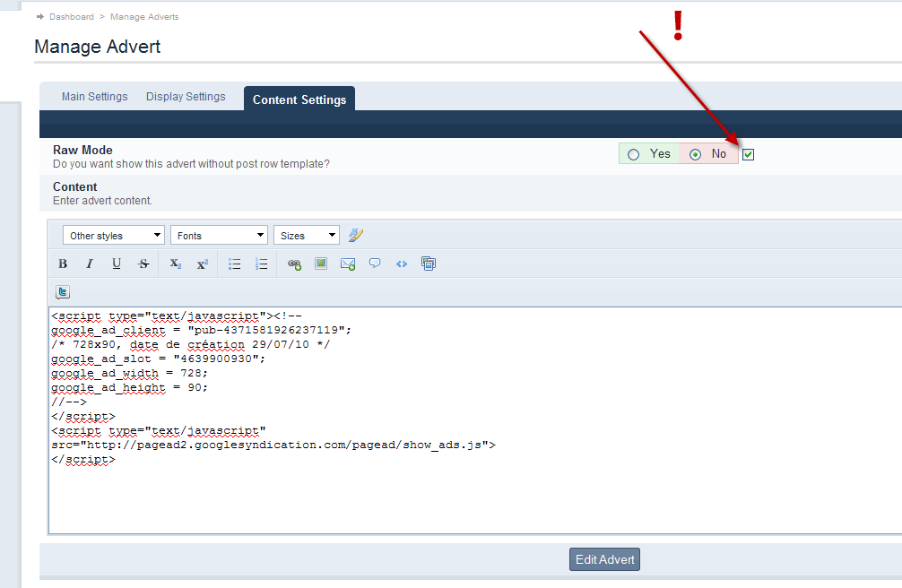Open the Sizes dropdown
This screenshot has width=902, height=588.
tap(307, 236)
